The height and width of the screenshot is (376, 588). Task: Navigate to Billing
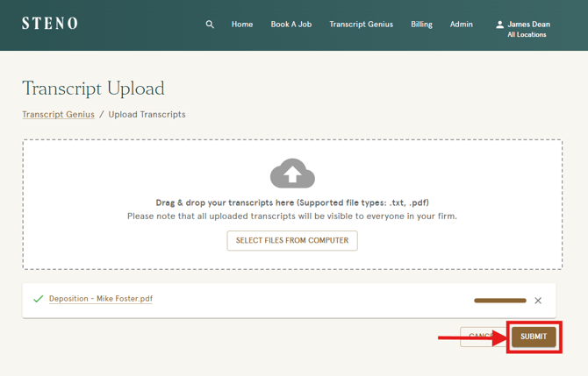421,25
